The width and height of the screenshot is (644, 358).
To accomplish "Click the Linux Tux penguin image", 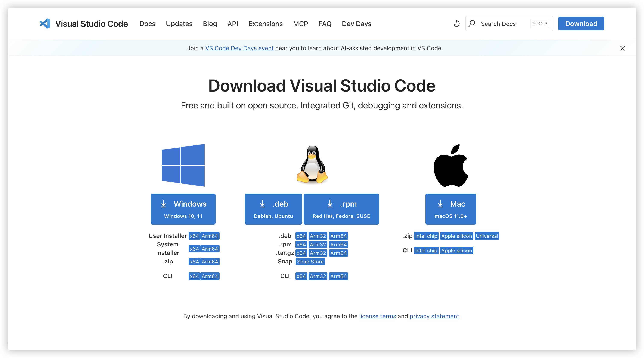I will pos(312,165).
